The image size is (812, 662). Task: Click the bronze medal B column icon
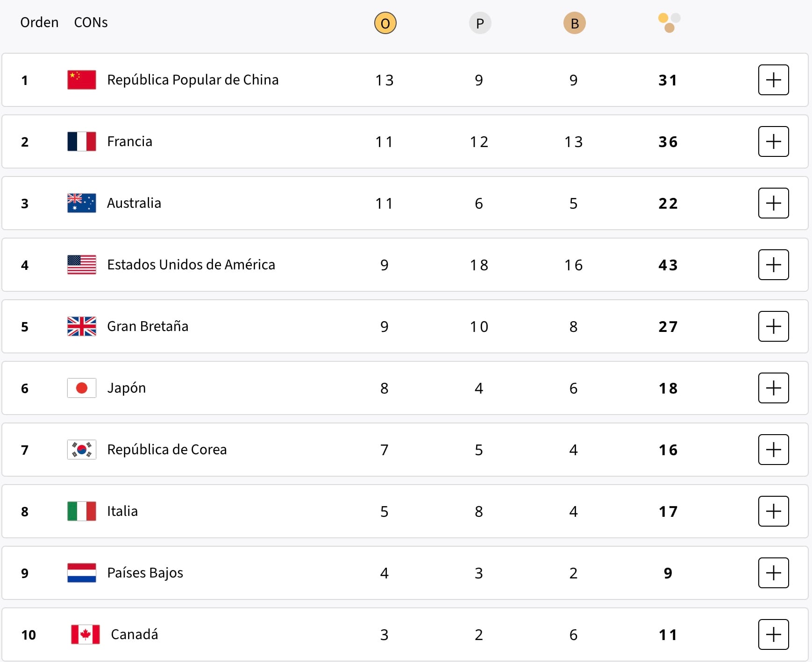pyautogui.click(x=574, y=23)
